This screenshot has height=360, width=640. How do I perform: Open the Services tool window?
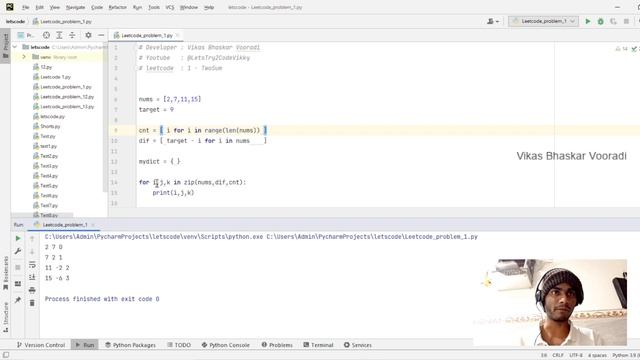pyautogui.click(x=358, y=345)
